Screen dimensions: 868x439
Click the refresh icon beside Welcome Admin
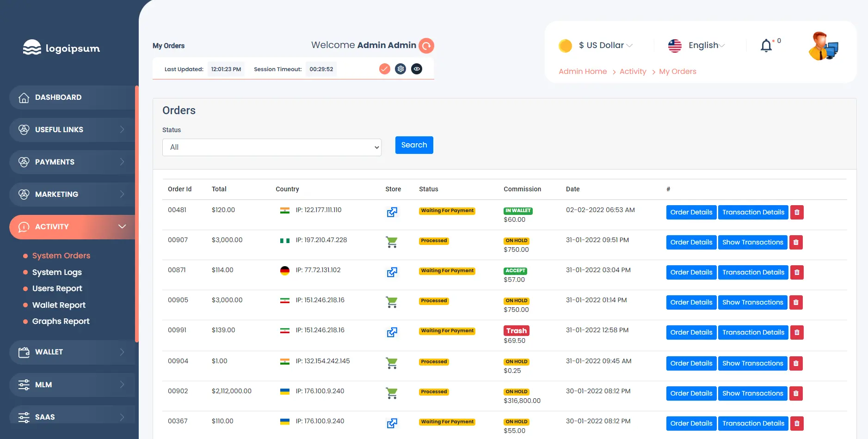tap(426, 46)
